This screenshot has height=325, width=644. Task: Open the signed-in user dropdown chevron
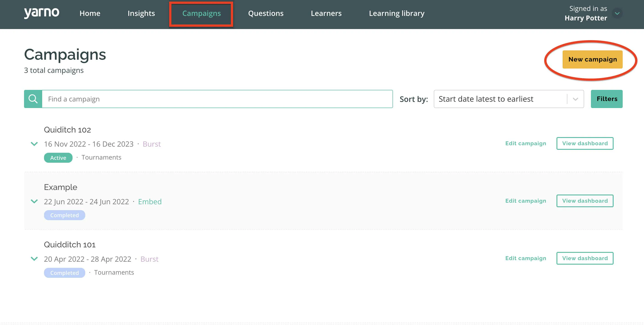pyautogui.click(x=617, y=13)
